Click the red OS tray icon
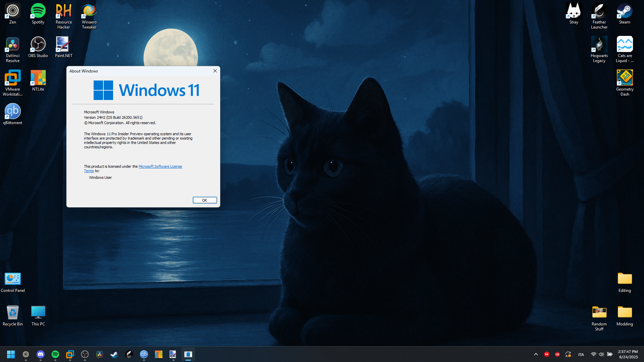Screen dimensions: 644x362 tap(557, 354)
